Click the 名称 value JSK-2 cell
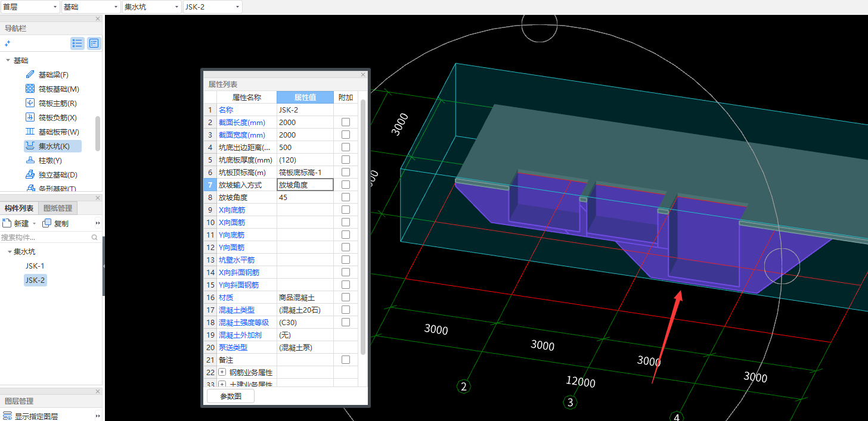 (x=305, y=110)
